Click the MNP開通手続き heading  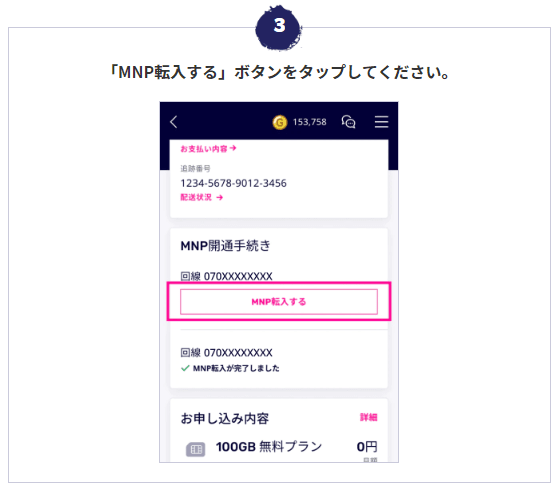point(226,246)
